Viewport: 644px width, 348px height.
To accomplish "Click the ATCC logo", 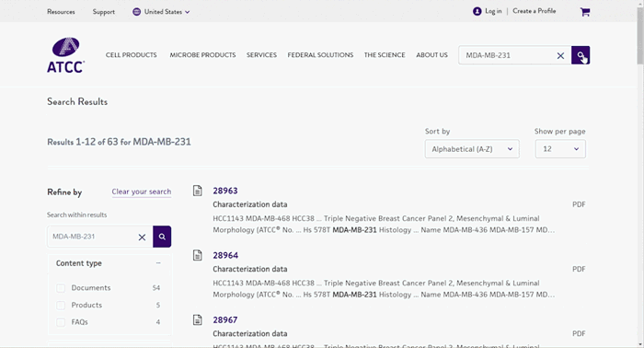I will [65, 55].
